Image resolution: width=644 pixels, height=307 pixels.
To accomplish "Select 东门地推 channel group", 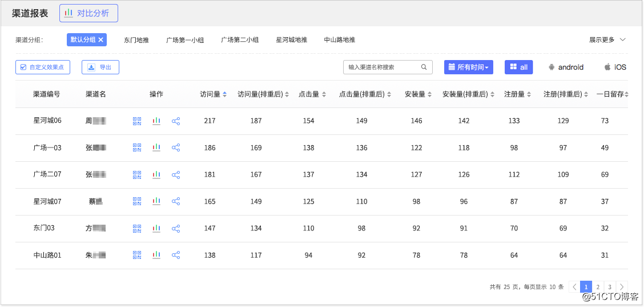I will 136,40.
